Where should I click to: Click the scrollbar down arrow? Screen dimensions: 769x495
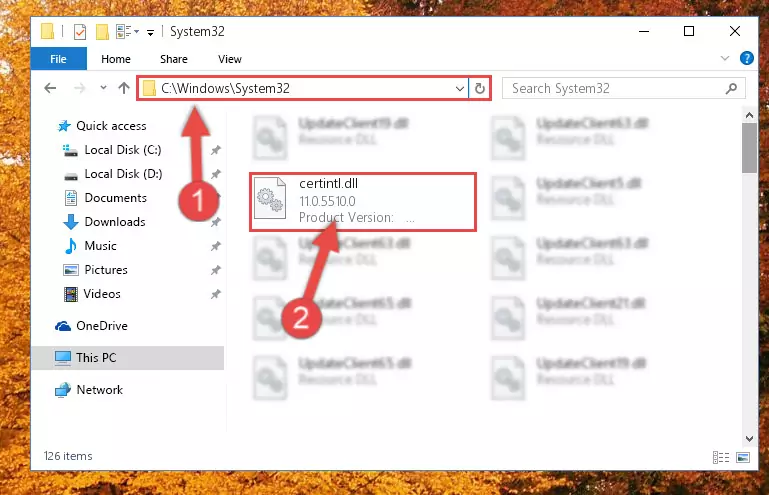click(749, 439)
